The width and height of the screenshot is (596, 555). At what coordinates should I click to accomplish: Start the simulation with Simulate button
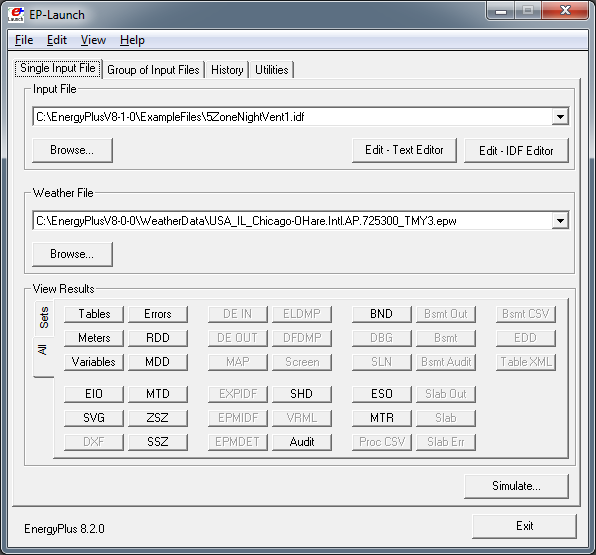(x=516, y=486)
